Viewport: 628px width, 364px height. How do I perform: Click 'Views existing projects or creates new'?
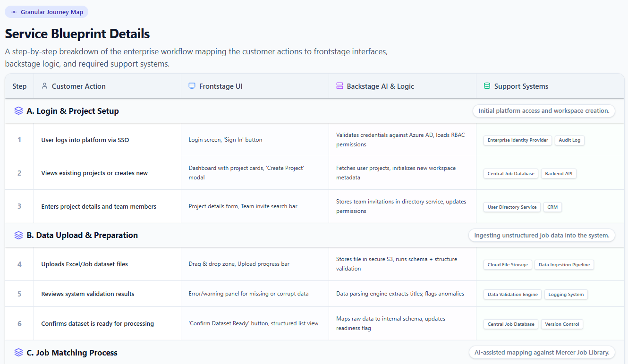tap(94, 173)
